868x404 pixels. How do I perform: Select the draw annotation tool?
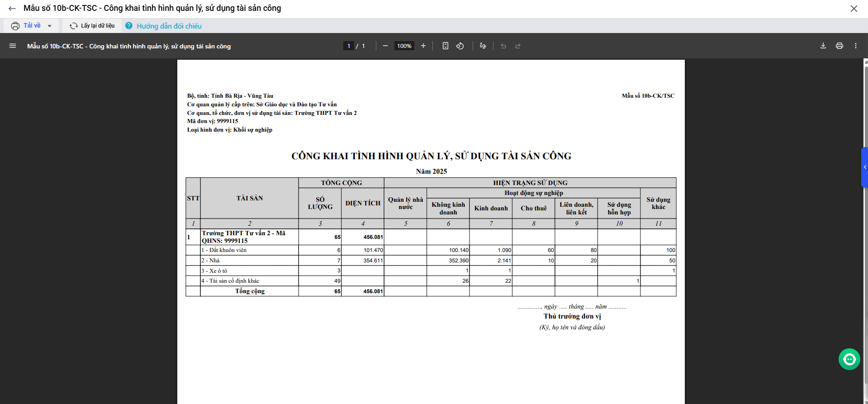pos(483,46)
